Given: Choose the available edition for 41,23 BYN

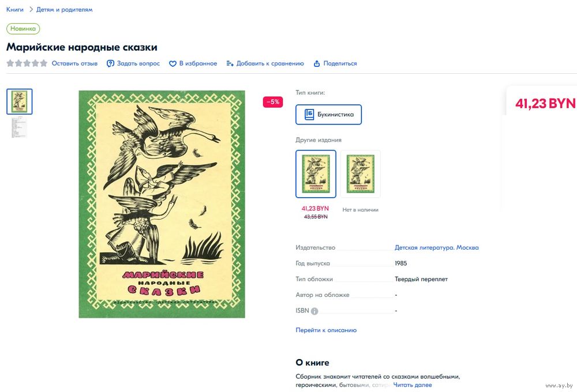Looking at the screenshot, I should (x=316, y=174).
